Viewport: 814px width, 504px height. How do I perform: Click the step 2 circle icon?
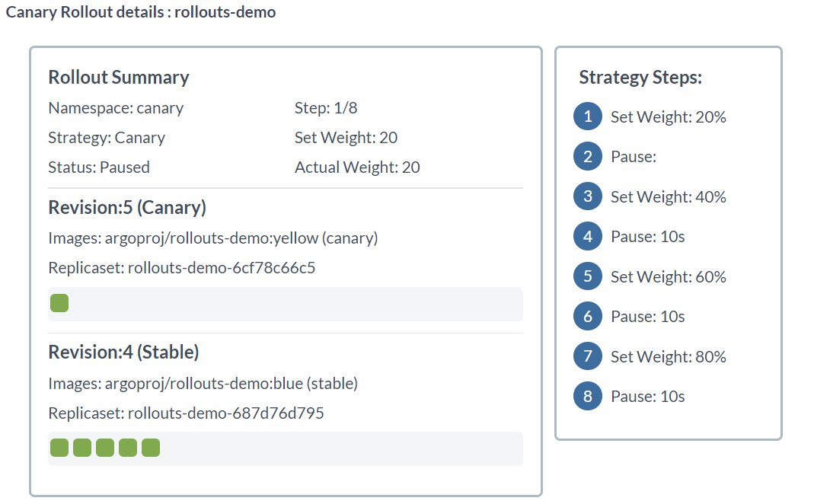[x=587, y=157]
